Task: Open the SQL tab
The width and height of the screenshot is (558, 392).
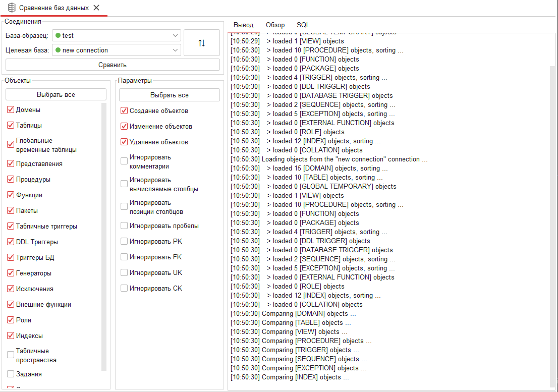Action: 303,25
